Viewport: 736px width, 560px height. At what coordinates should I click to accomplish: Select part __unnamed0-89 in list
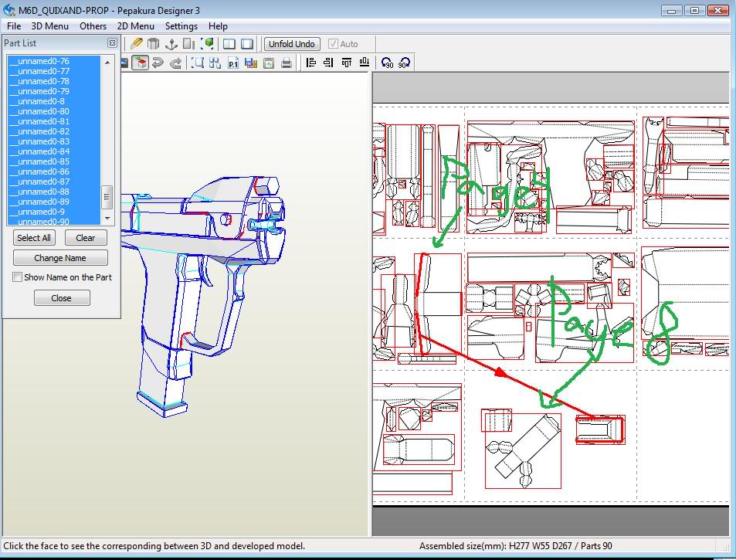(54, 202)
